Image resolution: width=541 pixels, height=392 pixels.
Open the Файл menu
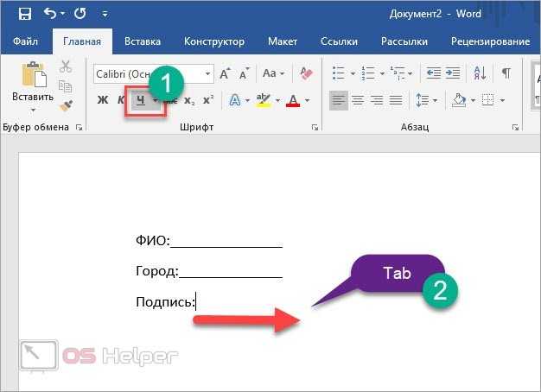click(x=25, y=41)
